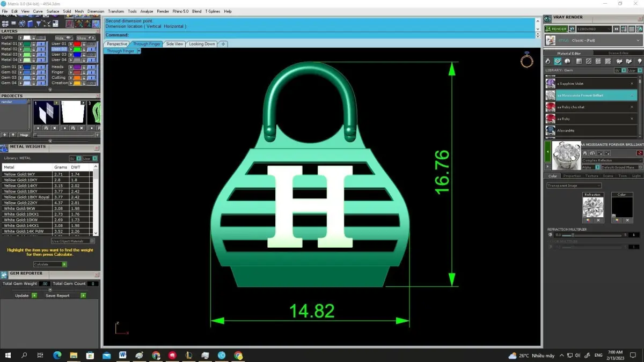
Task: Open the T-Splines menu
Action: [213, 11]
